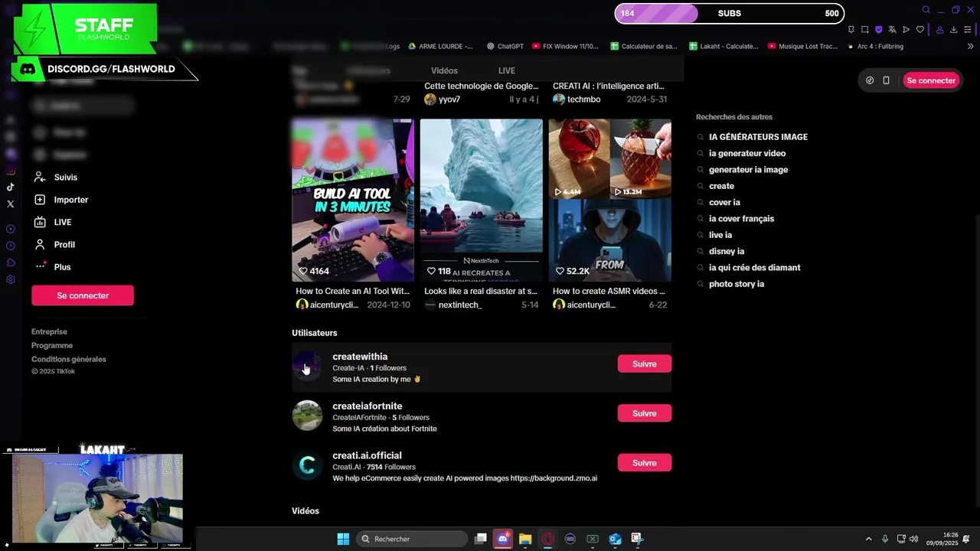The image size is (980, 551).
Task: Switch to the Vidéos search tab
Action: [444, 70]
